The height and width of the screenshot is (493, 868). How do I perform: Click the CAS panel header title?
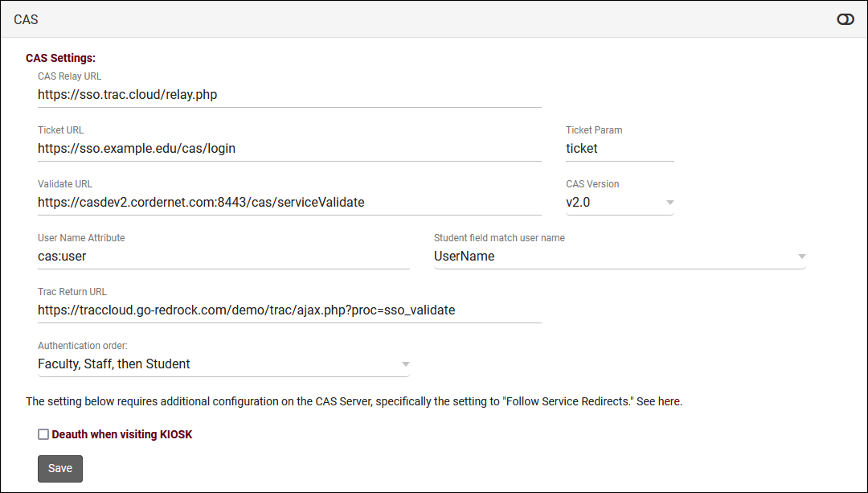point(26,19)
